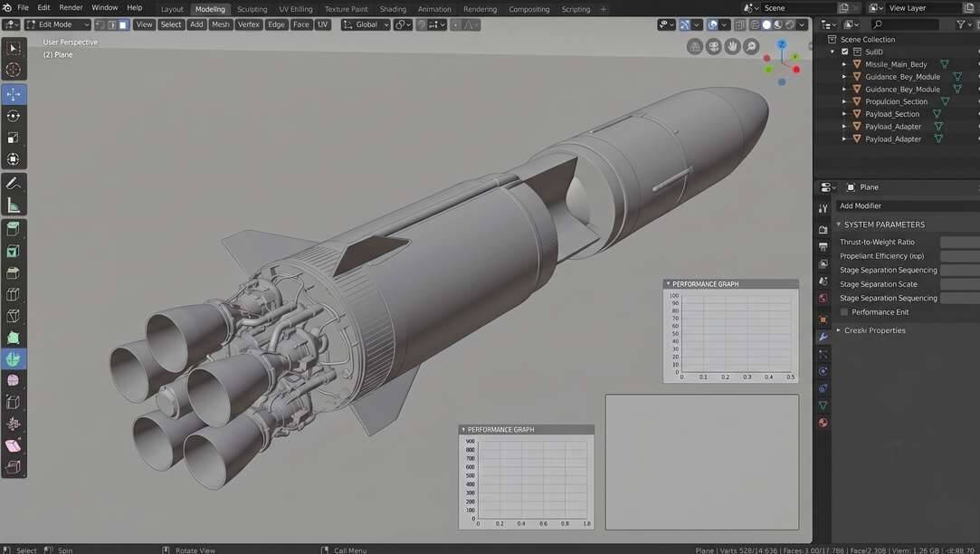
Task: Select the Bevel tool
Action: click(14, 272)
